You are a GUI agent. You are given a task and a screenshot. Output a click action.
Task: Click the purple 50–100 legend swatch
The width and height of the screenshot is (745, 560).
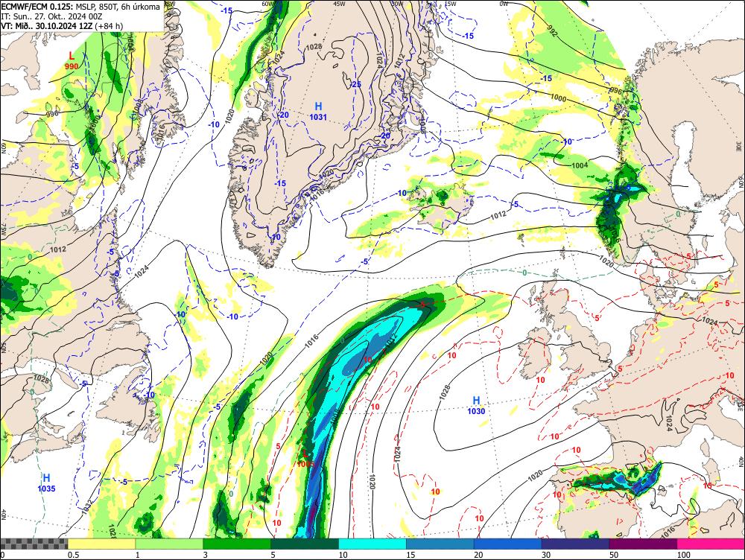click(x=644, y=544)
